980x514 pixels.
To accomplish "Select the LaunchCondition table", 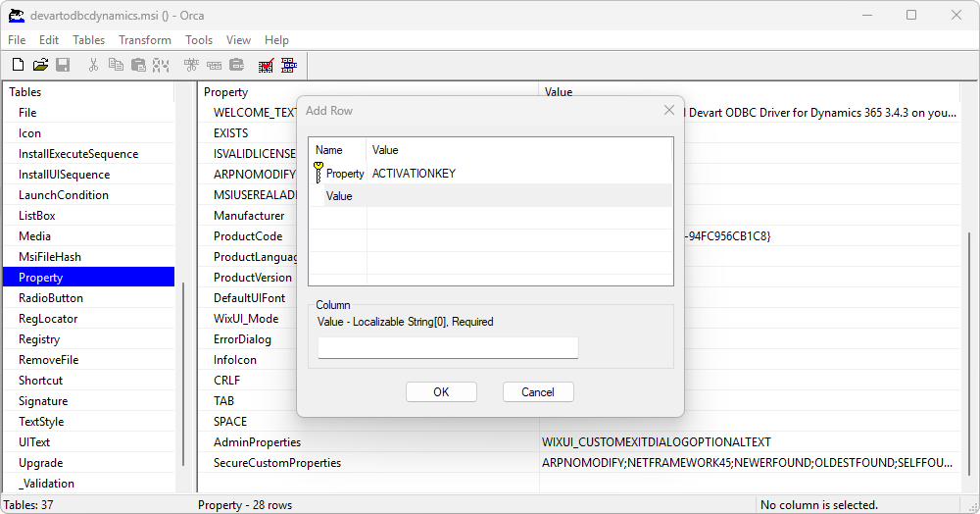I will [89, 195].
